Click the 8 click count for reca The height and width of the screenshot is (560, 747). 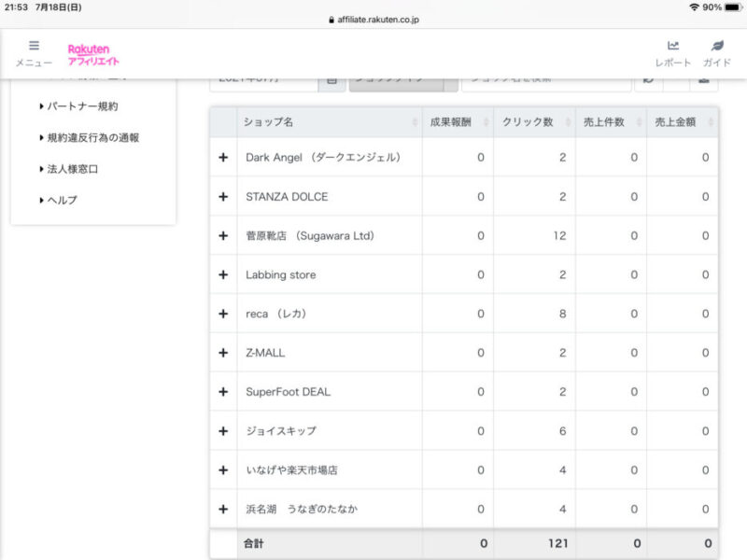[563, 314]
